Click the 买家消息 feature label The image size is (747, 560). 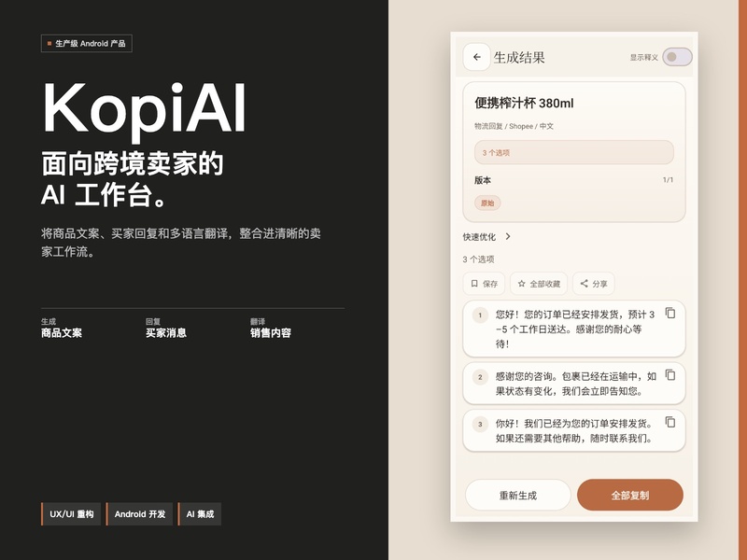pos(166,333)
